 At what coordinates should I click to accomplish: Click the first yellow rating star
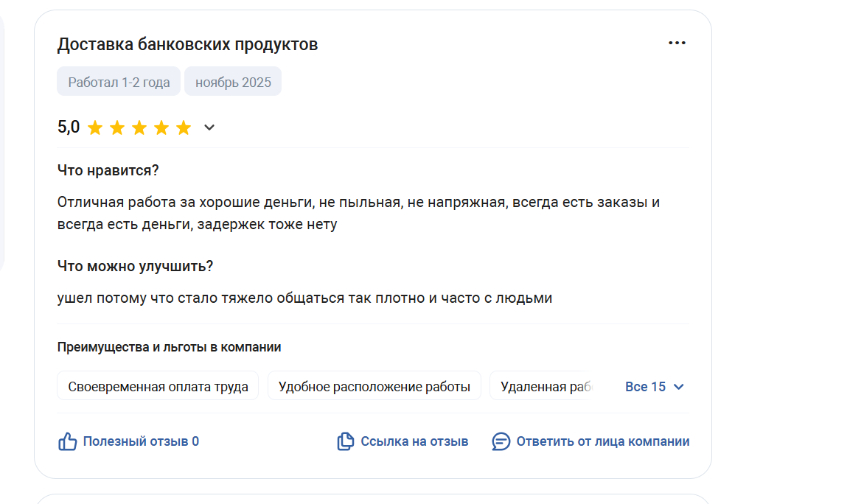click(95, 128)
